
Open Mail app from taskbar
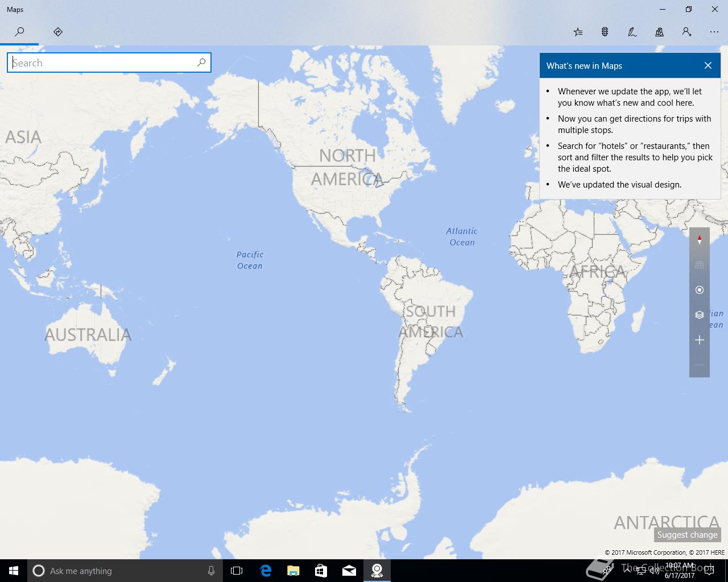coord(349,571)
